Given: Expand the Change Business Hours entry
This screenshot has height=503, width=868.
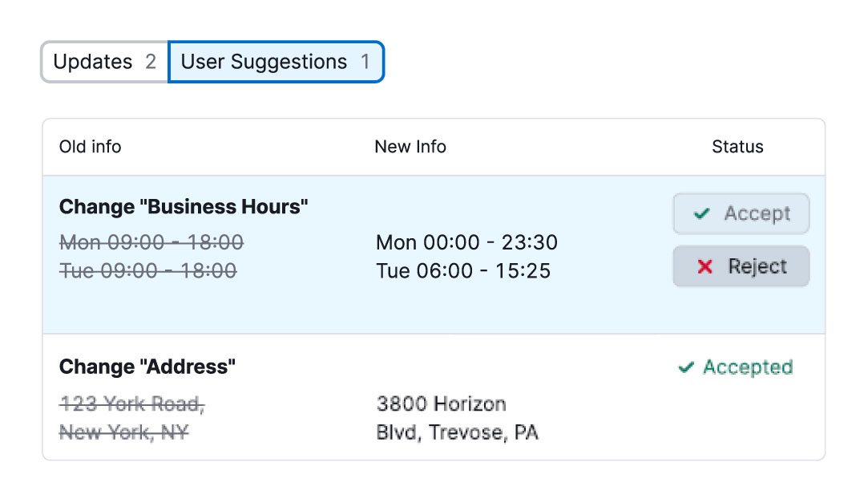Looking at the screenshot, I should tap(183, 206).
